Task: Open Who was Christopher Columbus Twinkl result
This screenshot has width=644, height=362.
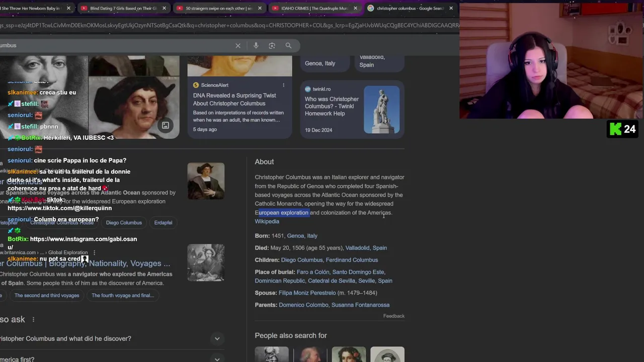Action: tap(332, 106)
